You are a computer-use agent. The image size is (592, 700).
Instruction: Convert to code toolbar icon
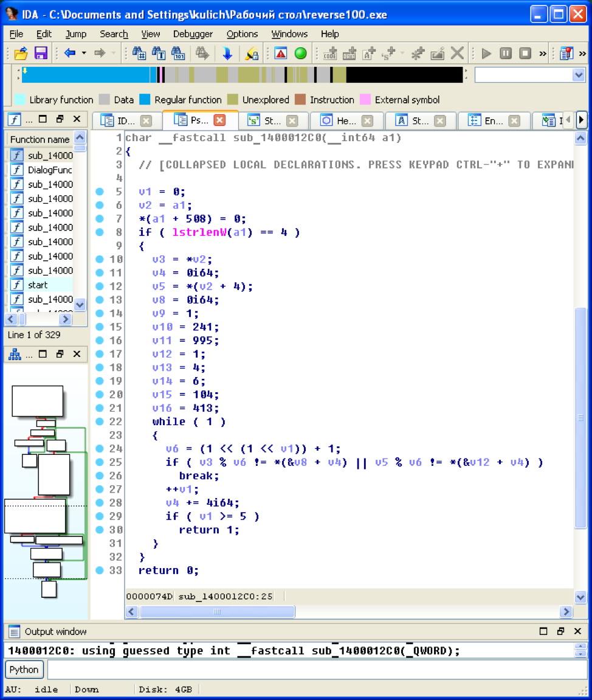(330, 54)
